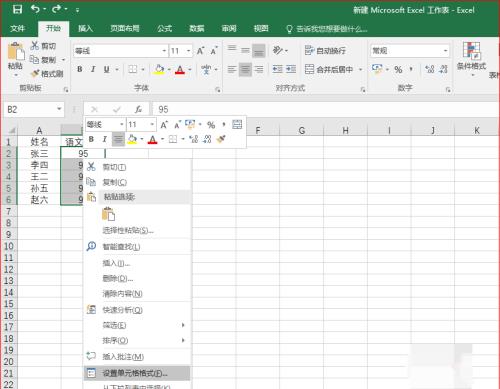Apply the ribbon red font color

(180, 70)
